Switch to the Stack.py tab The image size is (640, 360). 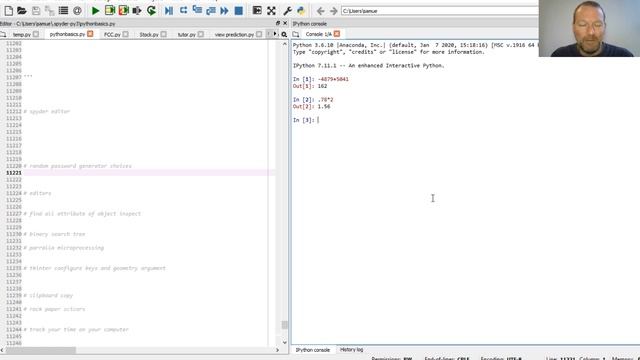point(149,35)
